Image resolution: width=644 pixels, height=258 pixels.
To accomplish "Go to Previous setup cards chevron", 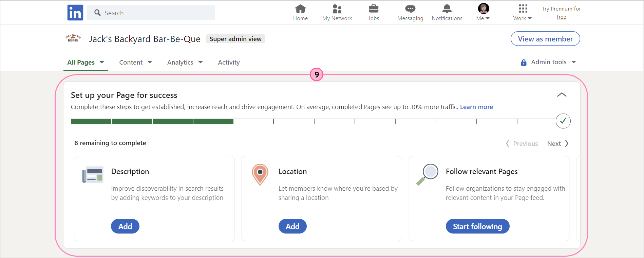I will (508, 143).
